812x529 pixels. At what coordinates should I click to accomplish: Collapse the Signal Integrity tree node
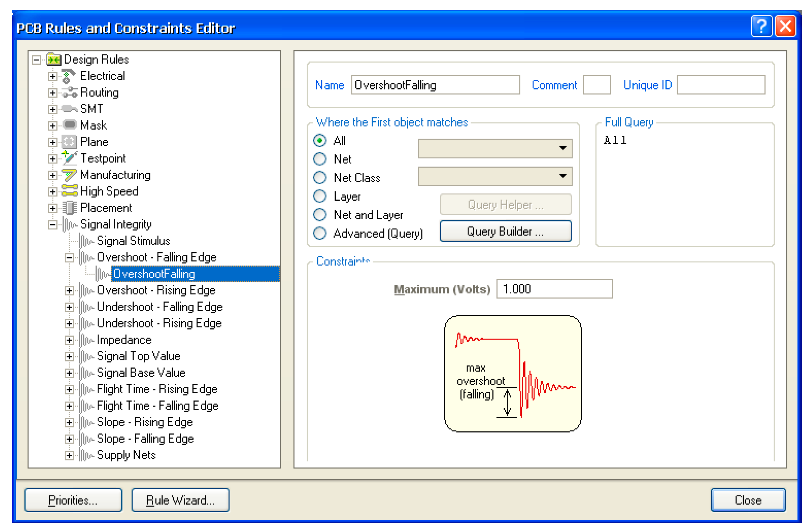52,225
